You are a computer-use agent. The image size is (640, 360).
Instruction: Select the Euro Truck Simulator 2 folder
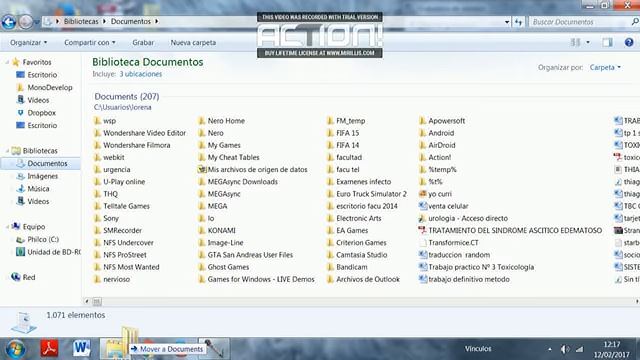(367, 194)
